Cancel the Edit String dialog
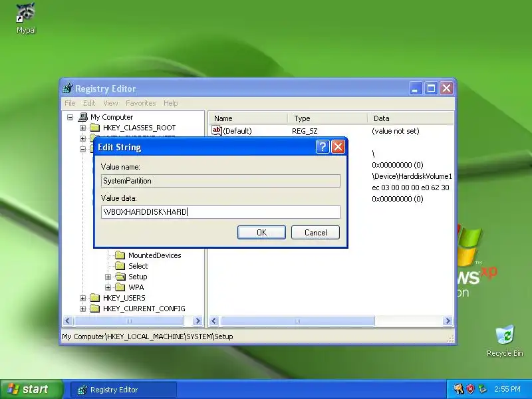The height and width of the screenshot is (399, 532). coord(315,232)
